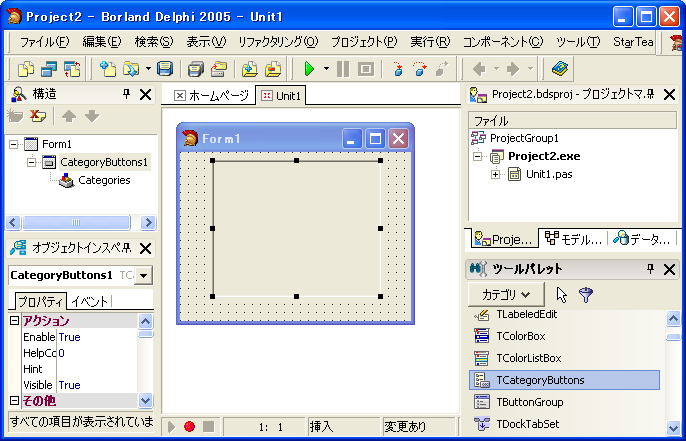This screenshot has height=441, width=686.
Task: Click the run until return icon
Action: pos(442,69)
